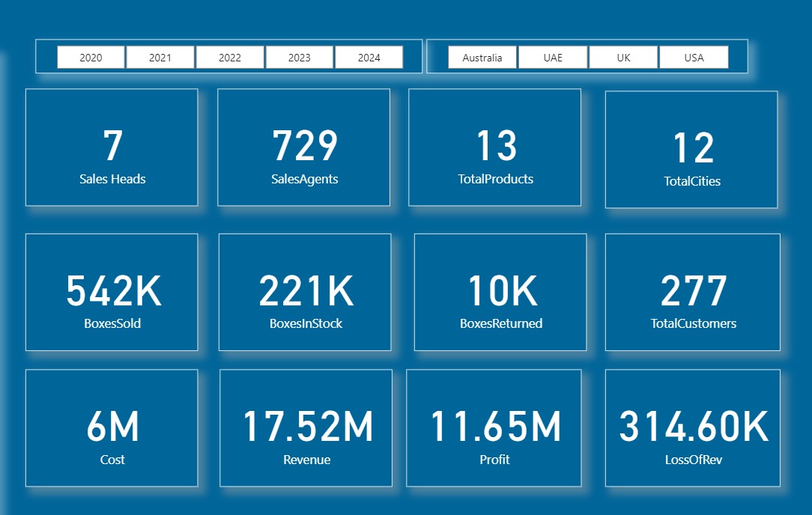Filter results for UK

[x=622, y=56]
